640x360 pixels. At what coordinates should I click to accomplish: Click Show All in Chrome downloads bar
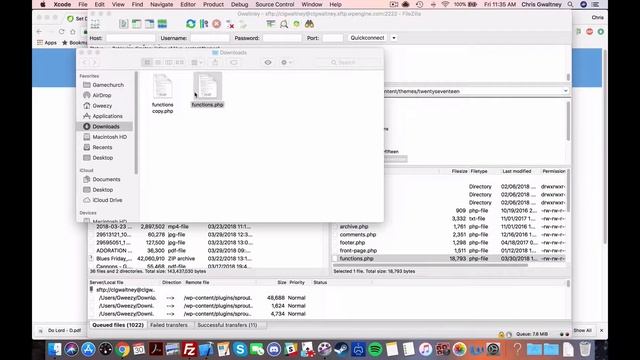[582, 330]
